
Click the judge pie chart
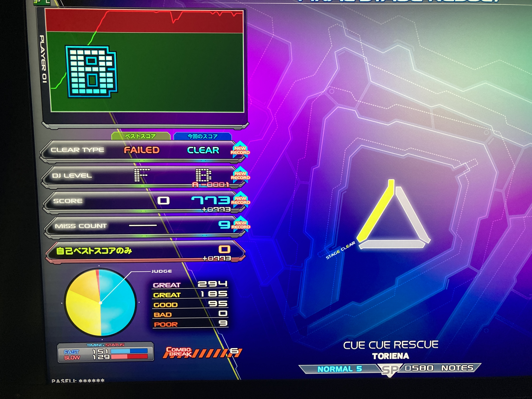pyautogui.click(x=100, y=302)
